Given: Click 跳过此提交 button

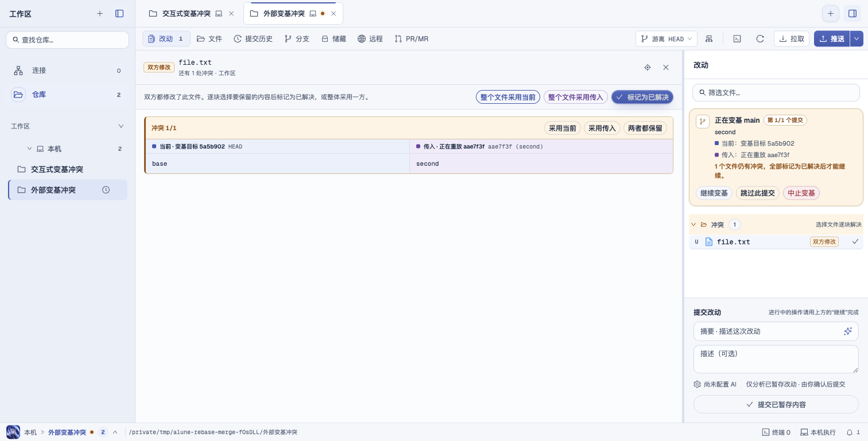Looking at the screenshot, I should (x=758, y=193).
